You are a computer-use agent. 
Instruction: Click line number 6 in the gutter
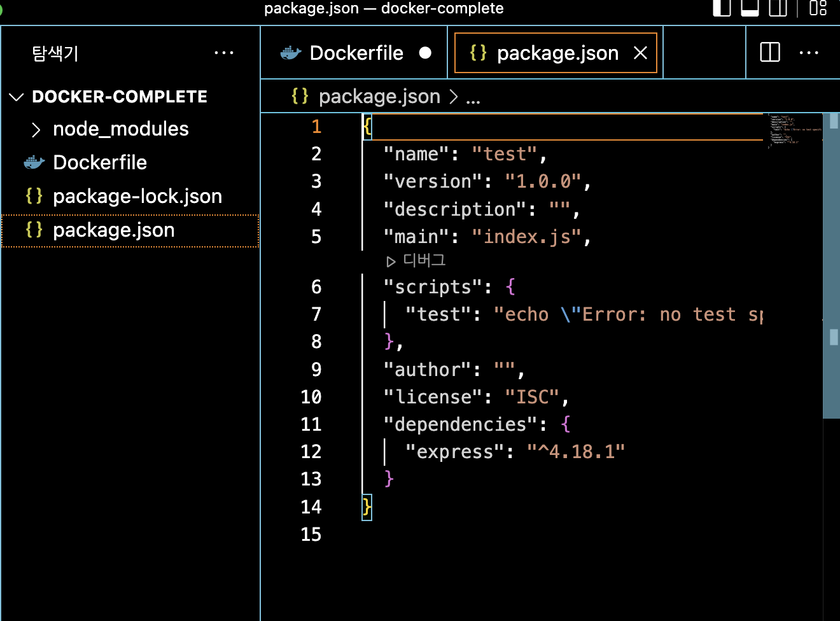(316, 287)
